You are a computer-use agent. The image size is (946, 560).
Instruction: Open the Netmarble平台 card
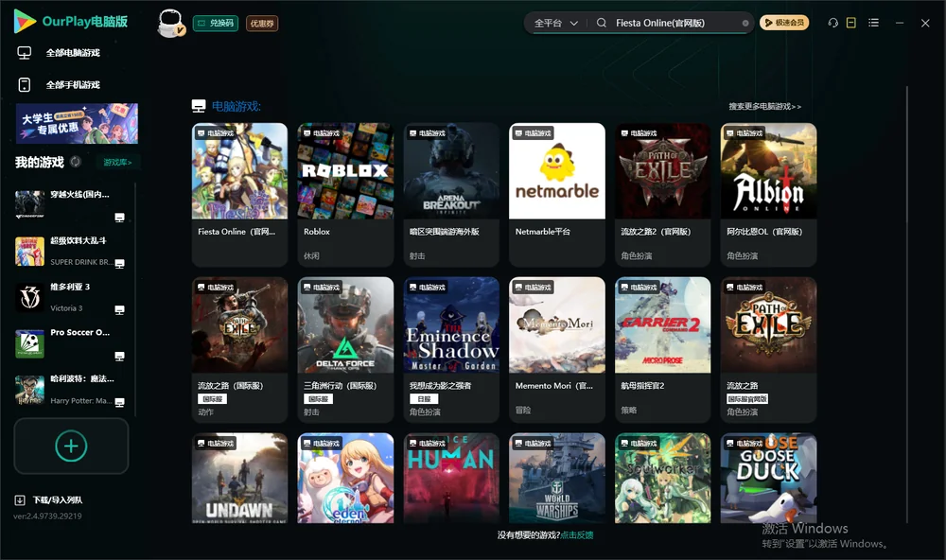[x=557, y=194]
